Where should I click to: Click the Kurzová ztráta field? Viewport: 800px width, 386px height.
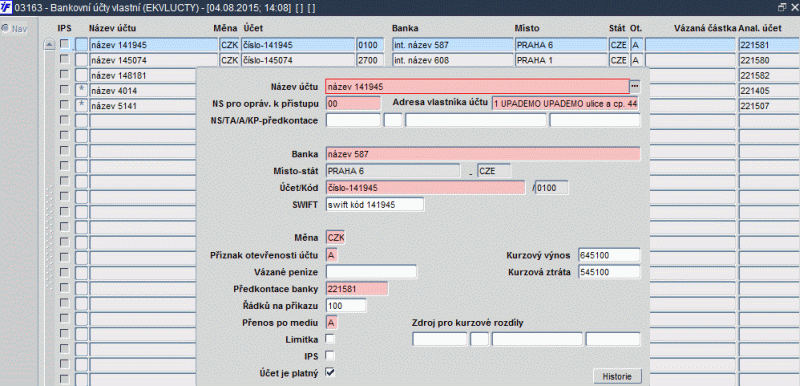pos(609,272)
